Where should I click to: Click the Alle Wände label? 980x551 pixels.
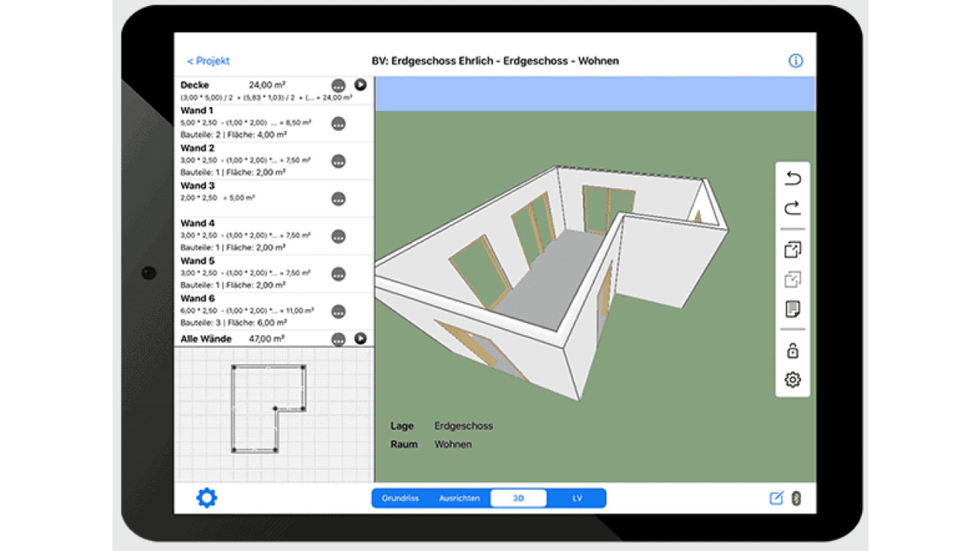[206, 339]
